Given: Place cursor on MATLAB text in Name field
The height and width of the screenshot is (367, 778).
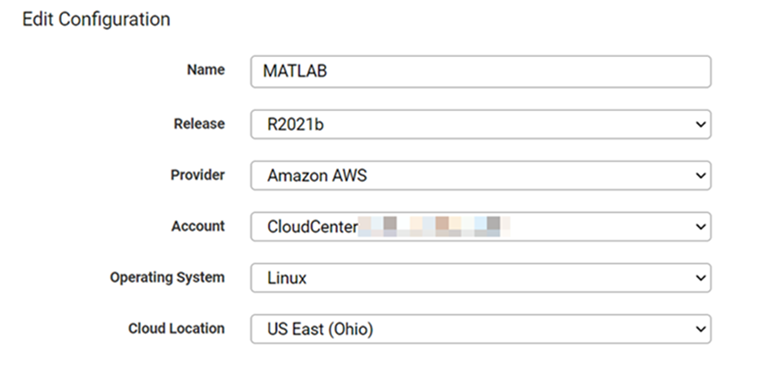Looking at the screenshot, I should (295, 71).
